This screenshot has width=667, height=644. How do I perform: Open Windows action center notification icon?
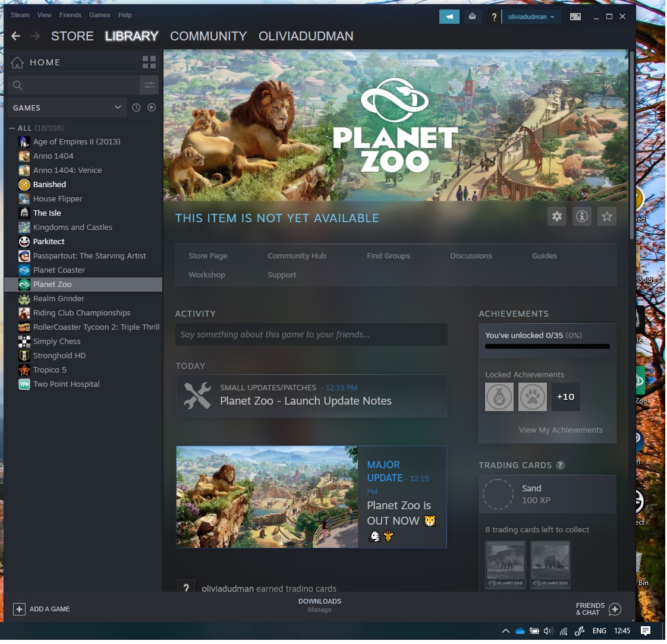tap(646, 631)
